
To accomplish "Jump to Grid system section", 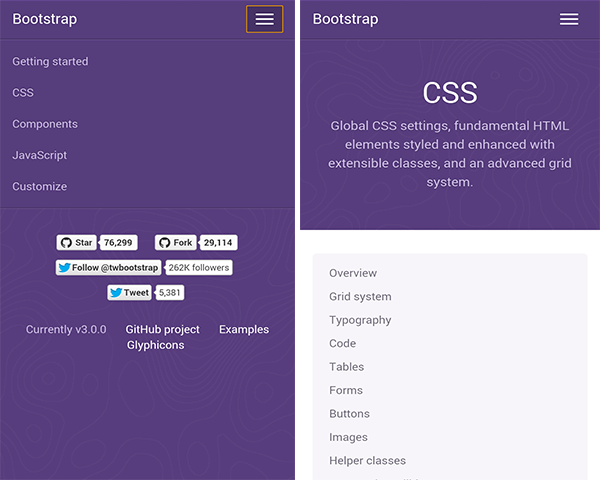I will tap(360, 296).
